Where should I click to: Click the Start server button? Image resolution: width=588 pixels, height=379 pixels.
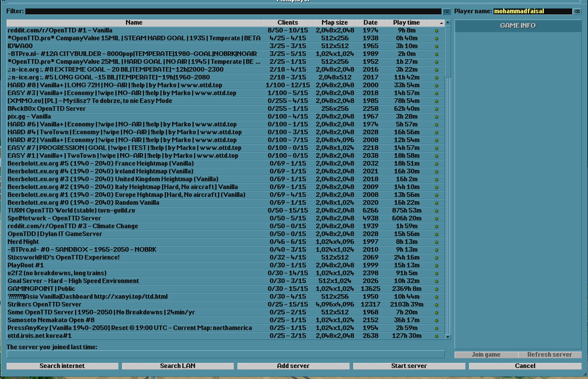pyautogui.click(x=409, y=366)
